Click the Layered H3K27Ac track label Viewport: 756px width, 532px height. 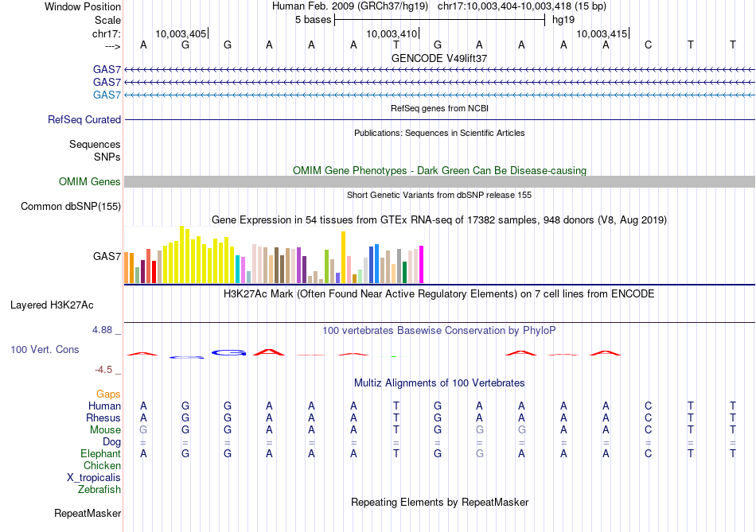(x=52, y=305)
